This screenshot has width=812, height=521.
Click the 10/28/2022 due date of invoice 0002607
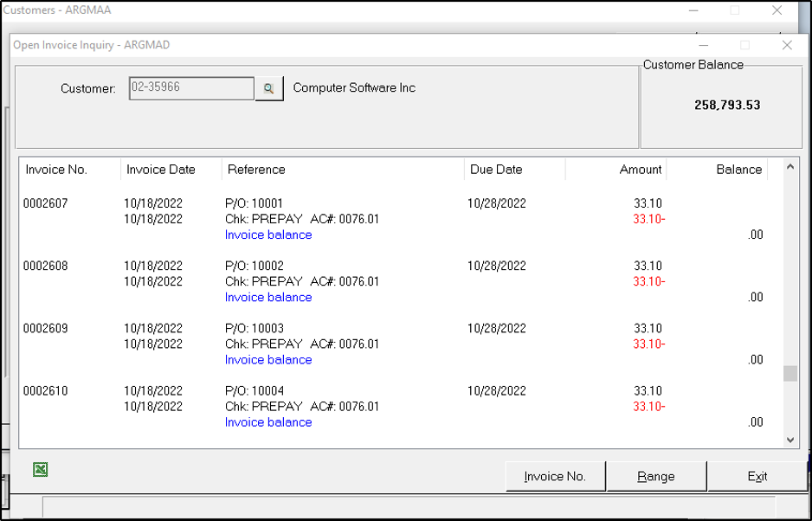(497, 203)
